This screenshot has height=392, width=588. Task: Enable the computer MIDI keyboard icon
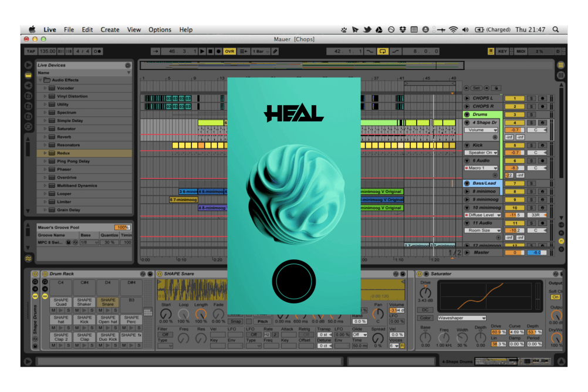pyautogui.click(x=491, y=52)
